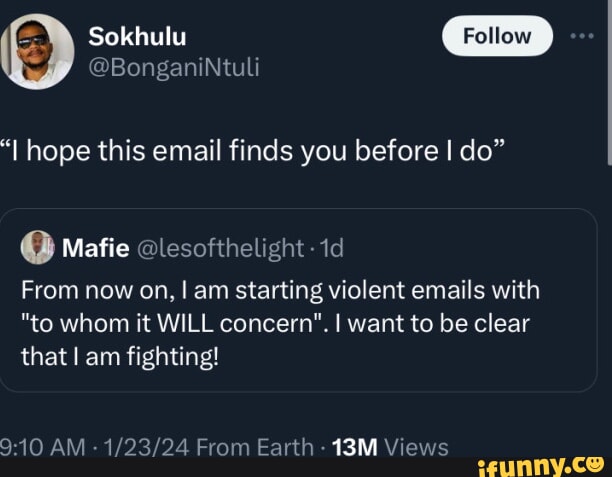Click Mafie's small avatar in quoted tweet
This screenshot has width=612, height=477.
click(39, 246)
